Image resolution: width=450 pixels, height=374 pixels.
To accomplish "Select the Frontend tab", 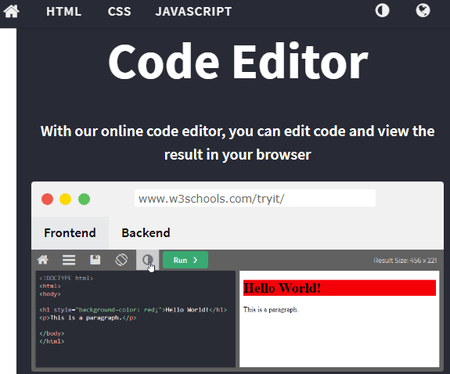I will (x=70, y=233).
